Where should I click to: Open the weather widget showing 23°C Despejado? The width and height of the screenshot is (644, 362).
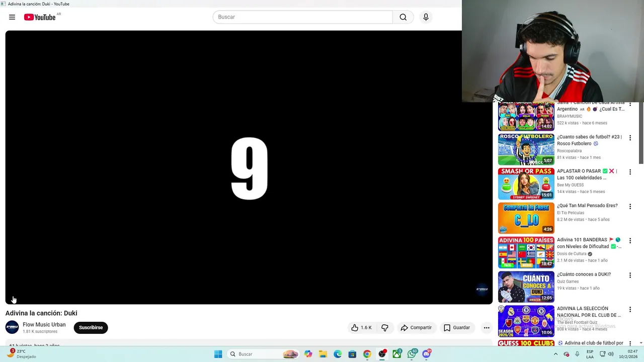[x=22, y=354]
